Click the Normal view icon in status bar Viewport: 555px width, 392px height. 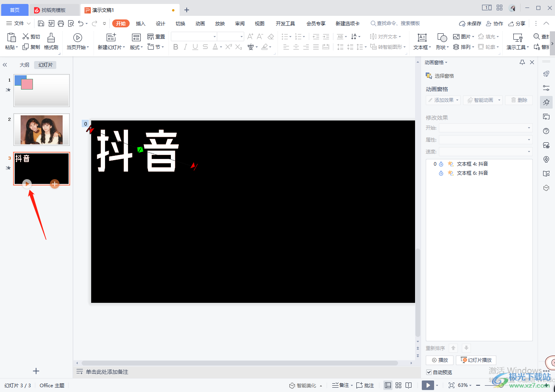(x=388, y=385)
